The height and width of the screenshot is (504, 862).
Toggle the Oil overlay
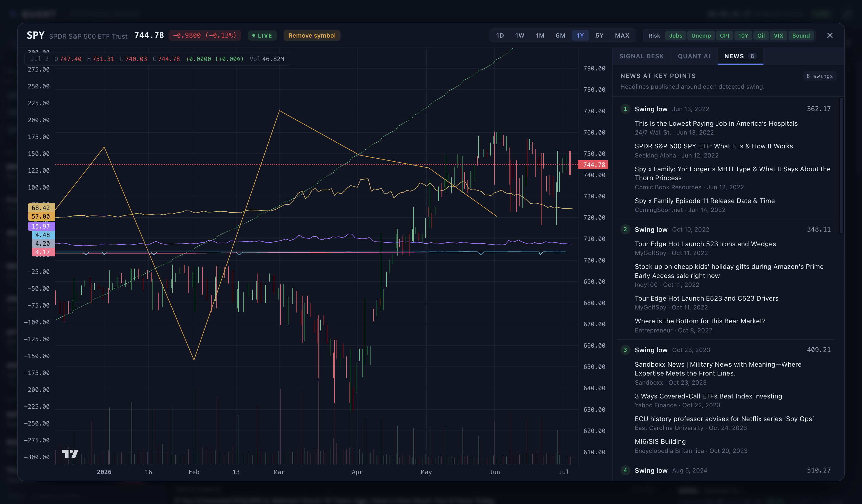click(761, 36)
